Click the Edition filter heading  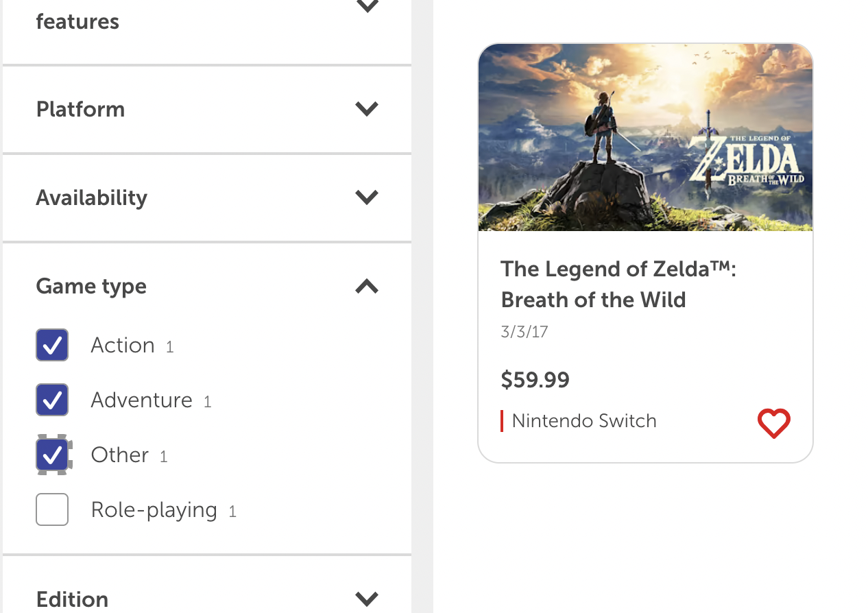coord(72,599)
